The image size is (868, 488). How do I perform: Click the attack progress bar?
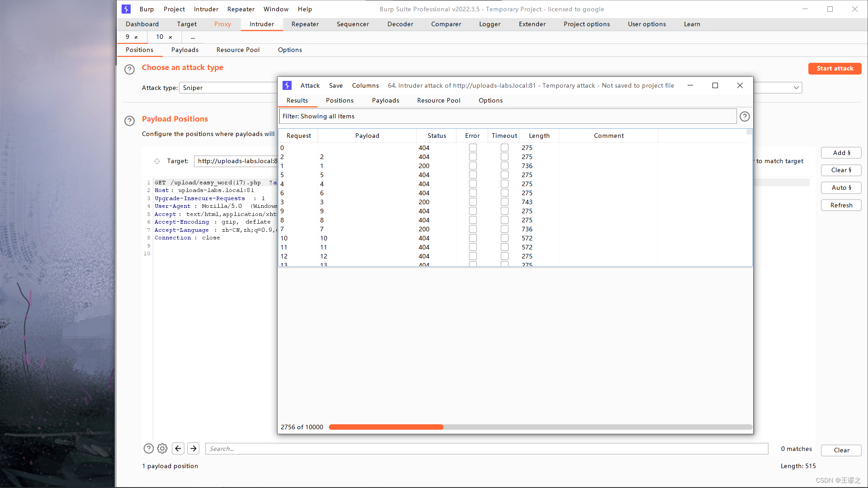(540, 427)
